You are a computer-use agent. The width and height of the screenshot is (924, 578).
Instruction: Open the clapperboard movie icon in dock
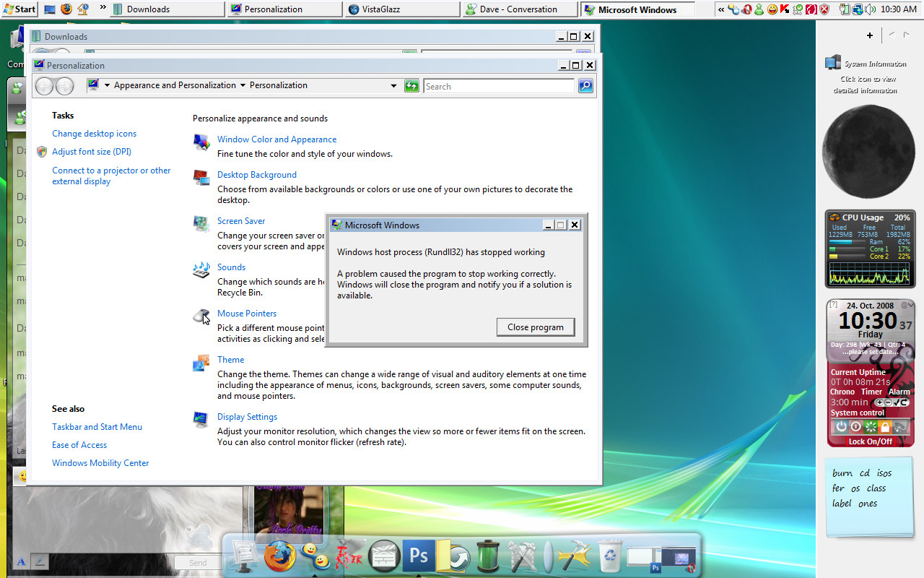tap(384, 556)
